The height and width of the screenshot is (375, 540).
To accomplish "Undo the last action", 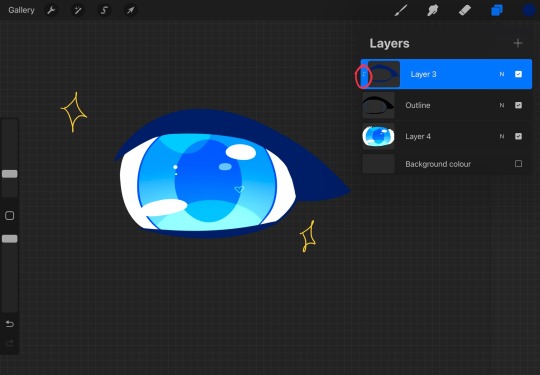I will (x=10, y=324).
